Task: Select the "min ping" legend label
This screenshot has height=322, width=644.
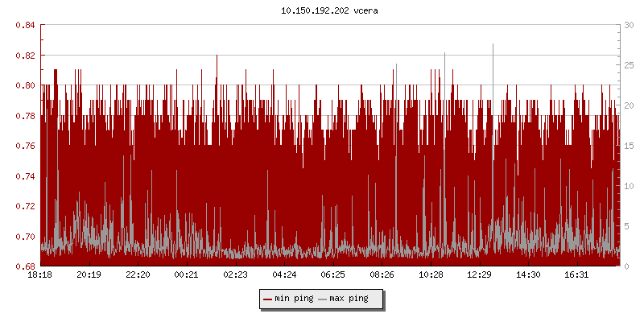Action: click(294, 299)
